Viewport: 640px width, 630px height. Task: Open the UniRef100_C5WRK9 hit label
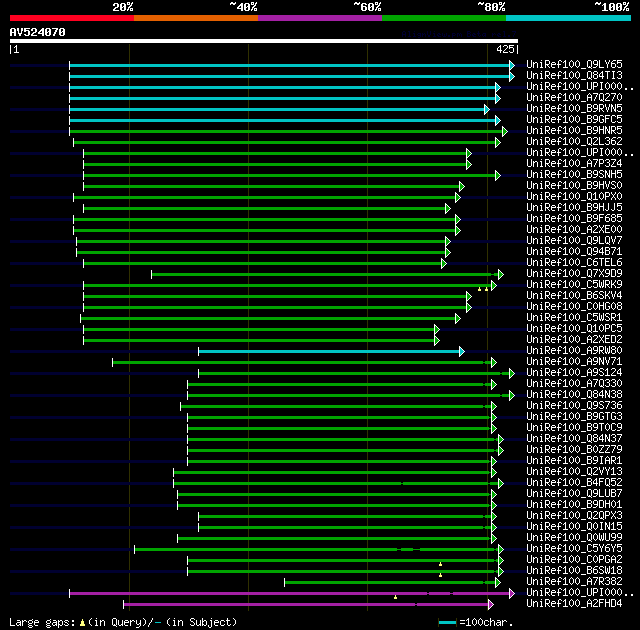tap(574, 285)
